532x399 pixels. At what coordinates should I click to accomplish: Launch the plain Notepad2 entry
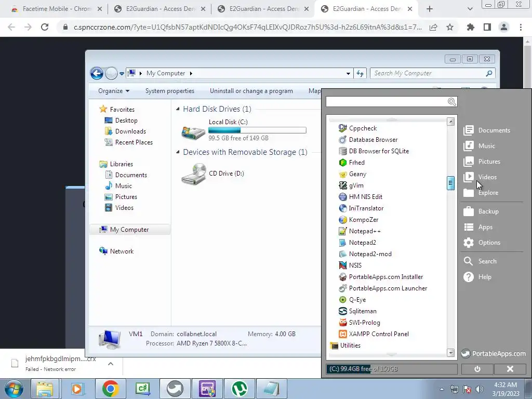point(357,243)
